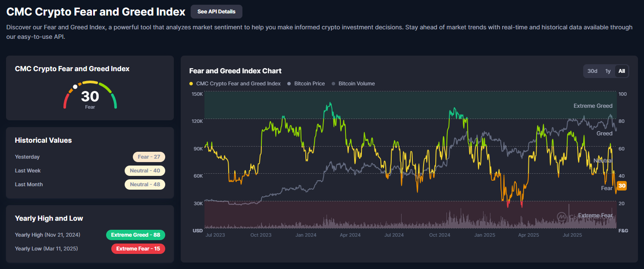Click the Extreme Fear - 15 badge
Screen dimensions: 644x269
(x=138, y=249)
